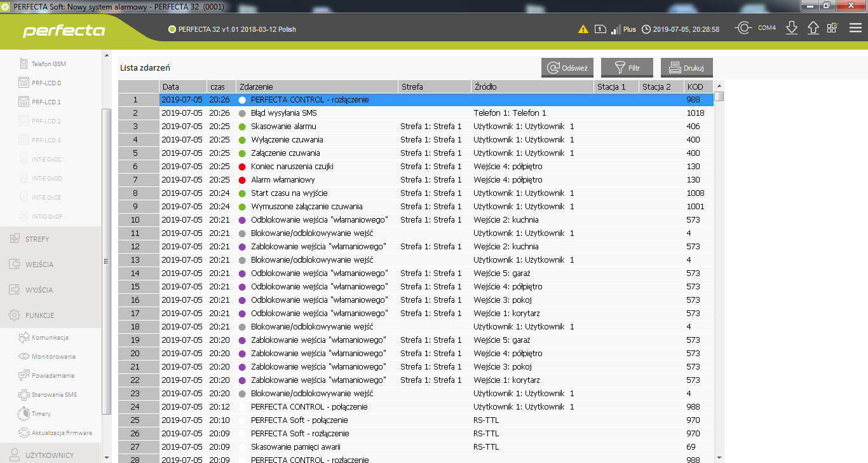Image resolution: width=868 pixels, height=463 pixels.
Task: Open the FUNKCJE section
Action: coord(50,315)
